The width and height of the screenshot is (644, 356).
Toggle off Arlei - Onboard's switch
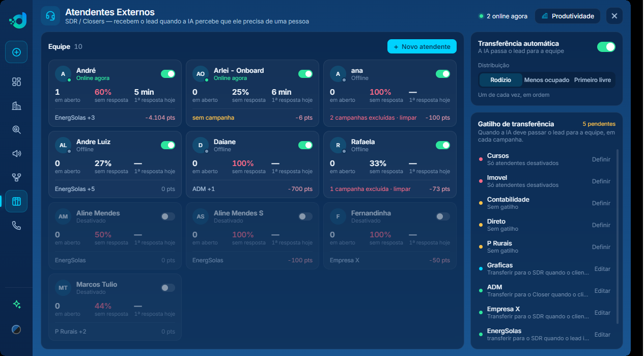305,74
